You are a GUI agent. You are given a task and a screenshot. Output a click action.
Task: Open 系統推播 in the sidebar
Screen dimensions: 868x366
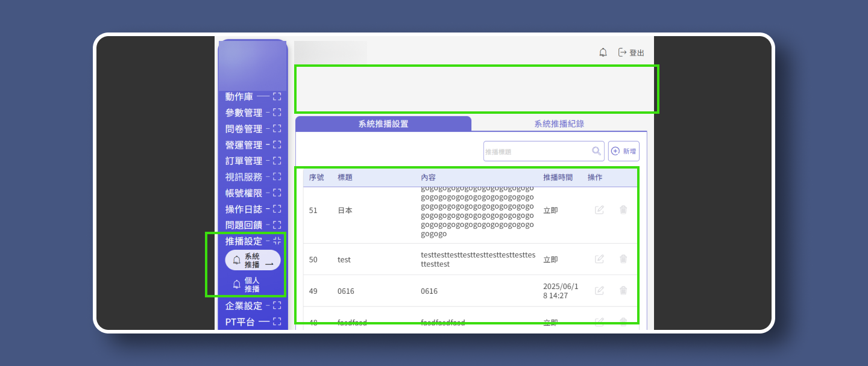point(252,260)
